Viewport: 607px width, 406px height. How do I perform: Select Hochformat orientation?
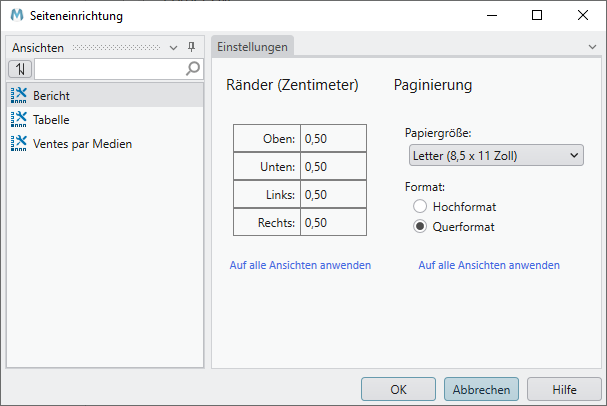click(420, 206)
